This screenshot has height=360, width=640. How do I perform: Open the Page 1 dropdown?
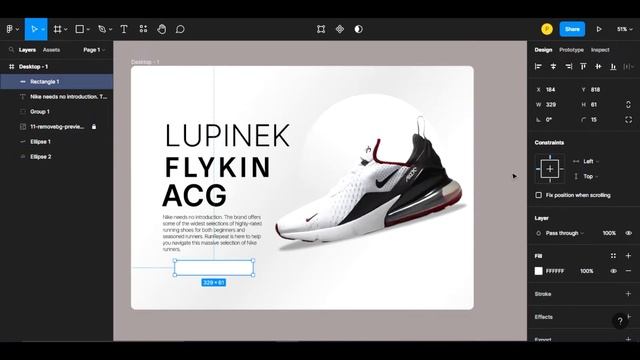click(94, 50)
